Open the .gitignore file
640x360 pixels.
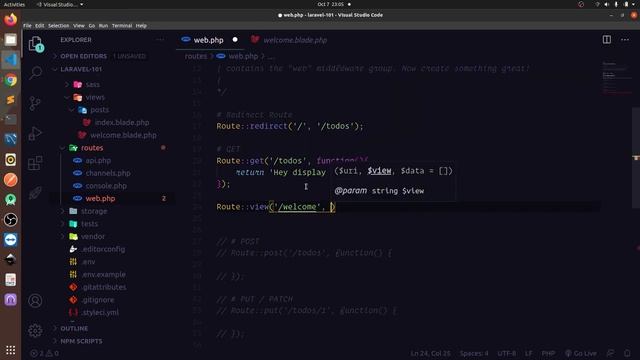[98, 300]
